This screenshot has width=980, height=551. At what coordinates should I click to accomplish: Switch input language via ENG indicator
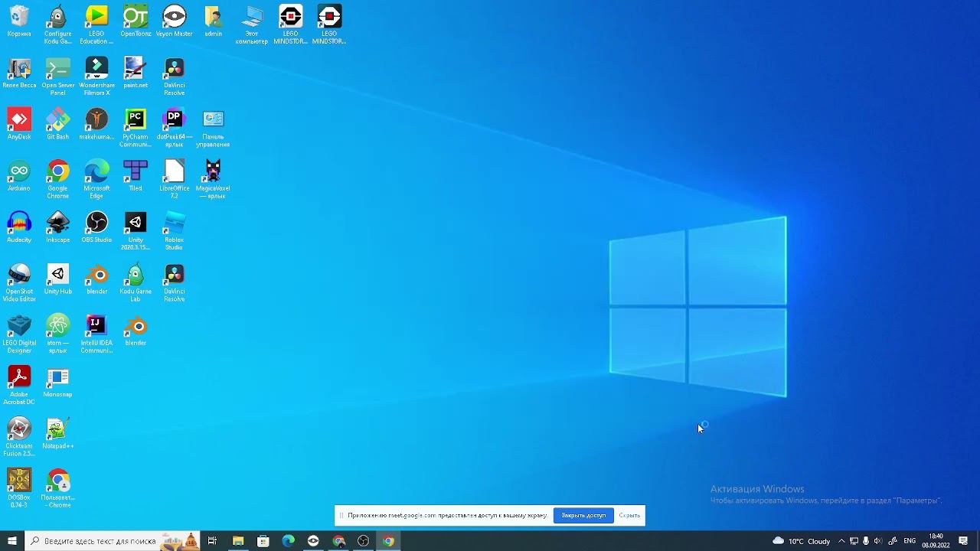[910, 541]
